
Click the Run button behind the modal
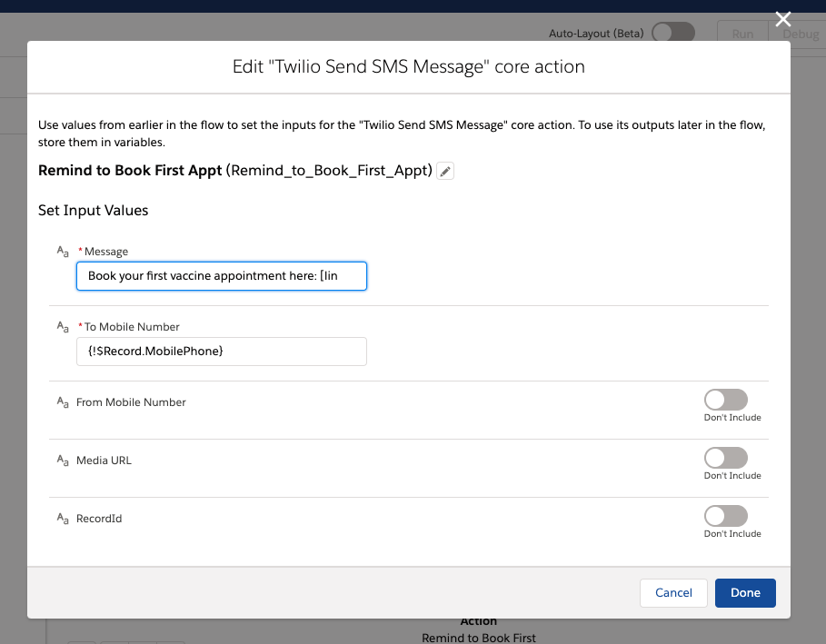742,34
